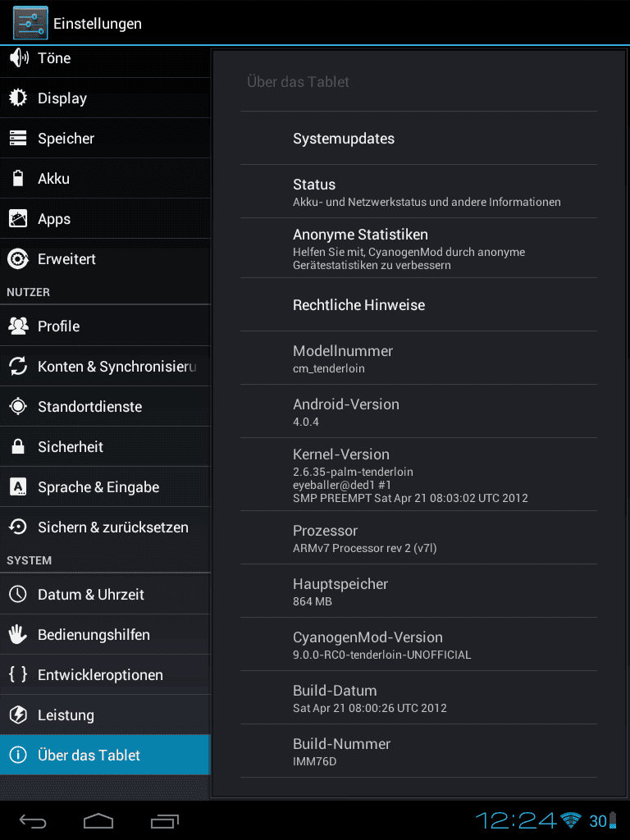Open the Profile settings entry
This screenshot has width=630, height=840.
pos(105,326)
